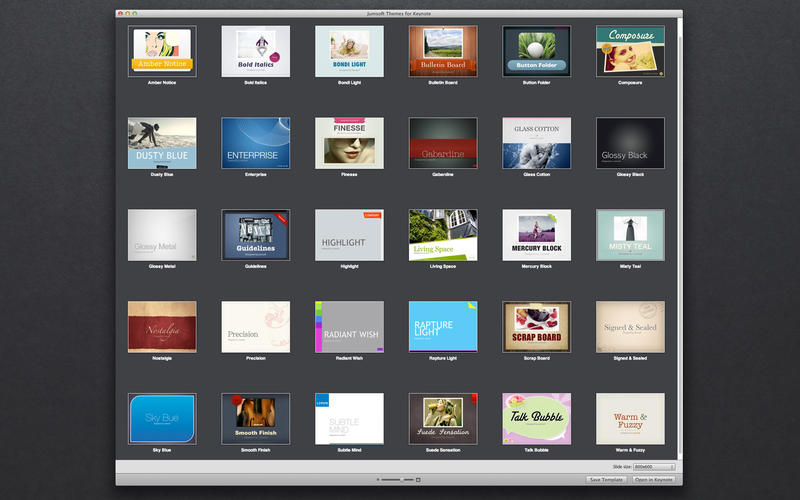Image resolution: width=800 pixels, height=500 pixels.
Task: Choose the Smooth Finish theme
Action: (256, 419)
